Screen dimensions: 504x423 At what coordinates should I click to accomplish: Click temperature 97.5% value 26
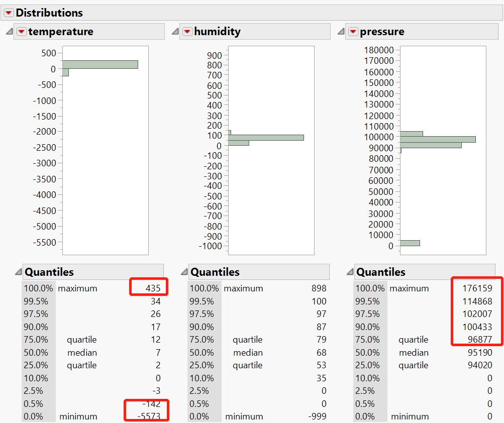(156, 314)
